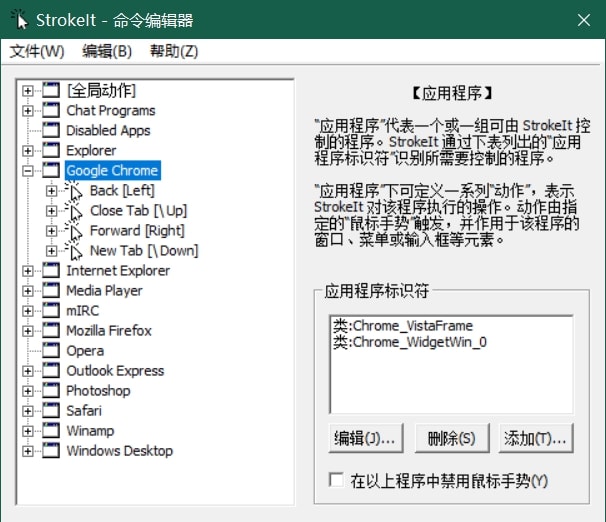Click the StrokeIt cursor icon in title bar

19,20
